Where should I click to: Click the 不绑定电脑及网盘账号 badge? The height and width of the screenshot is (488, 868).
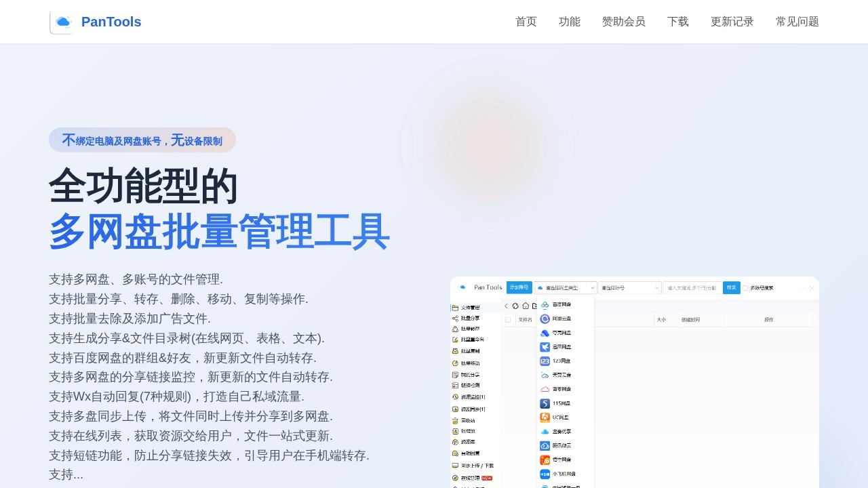[142, 140]
